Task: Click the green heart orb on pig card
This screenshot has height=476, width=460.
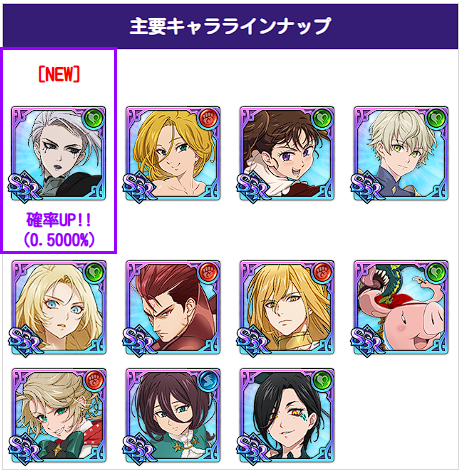Action: point(437,272)
